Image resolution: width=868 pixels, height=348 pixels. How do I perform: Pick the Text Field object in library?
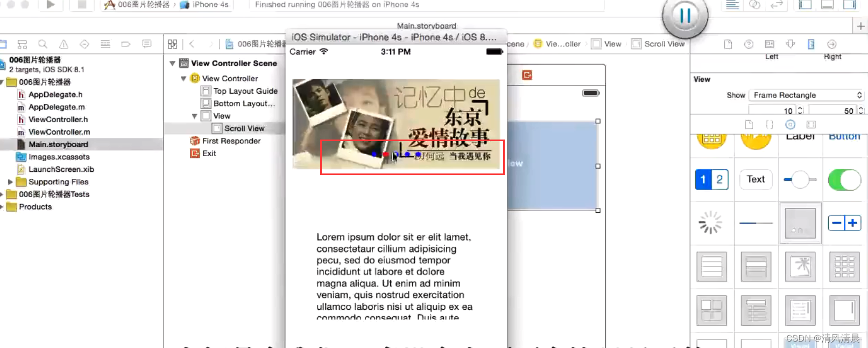pos(756,179)
